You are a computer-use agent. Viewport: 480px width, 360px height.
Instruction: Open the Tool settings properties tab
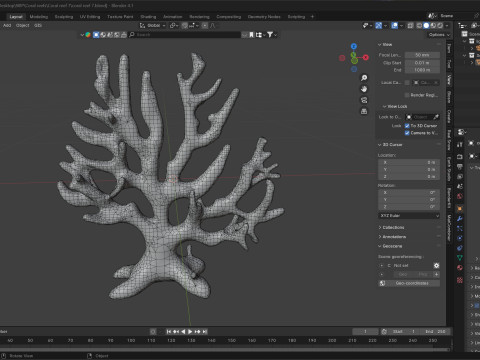[460, 144]
